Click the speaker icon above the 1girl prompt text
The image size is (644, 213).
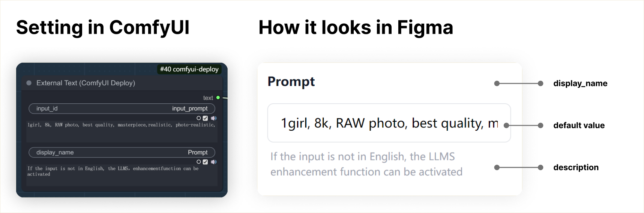pyautogui.click(x=214, y=118)
